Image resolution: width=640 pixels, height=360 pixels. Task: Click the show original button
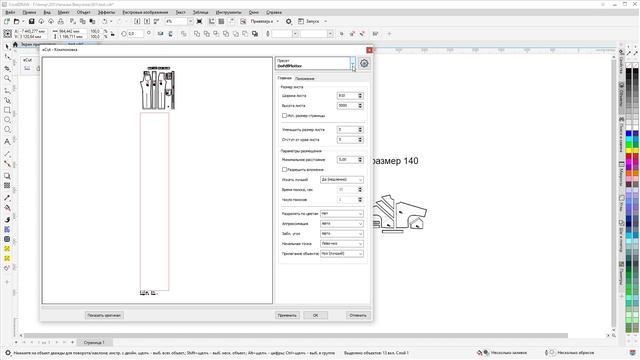point(104,315)
